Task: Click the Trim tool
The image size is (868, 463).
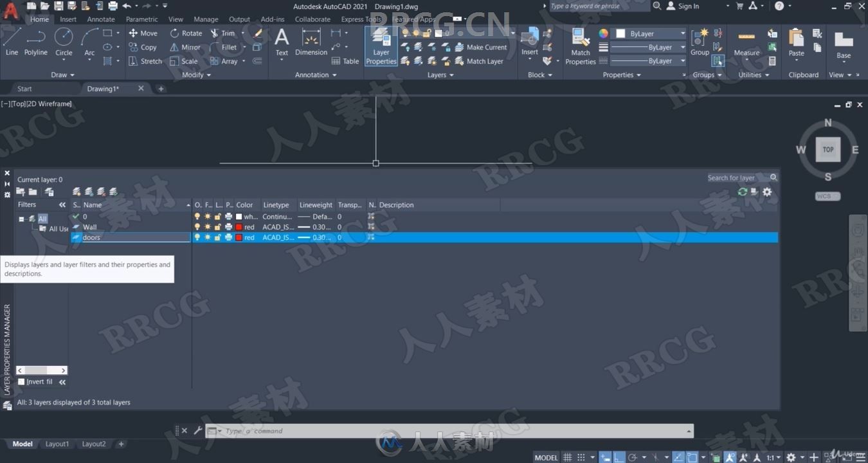Action: [x=222, y=33]
